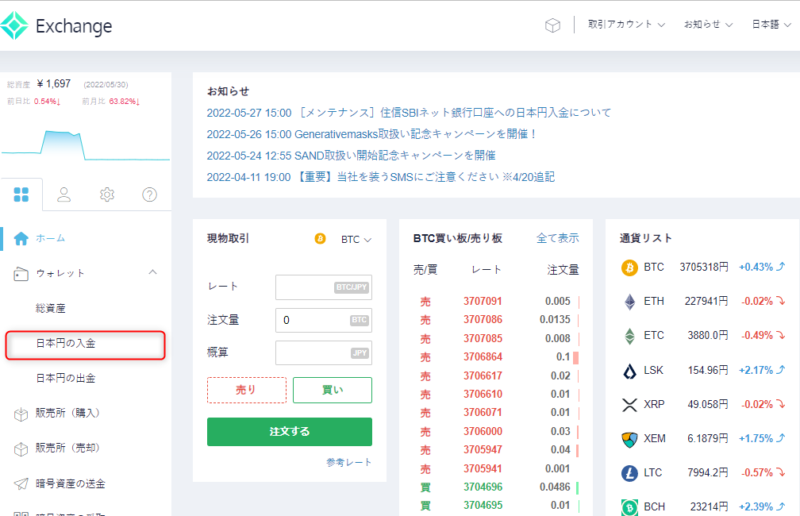
Task: Click sell order row at rate 3705941
Action: [x=496, y=469]
